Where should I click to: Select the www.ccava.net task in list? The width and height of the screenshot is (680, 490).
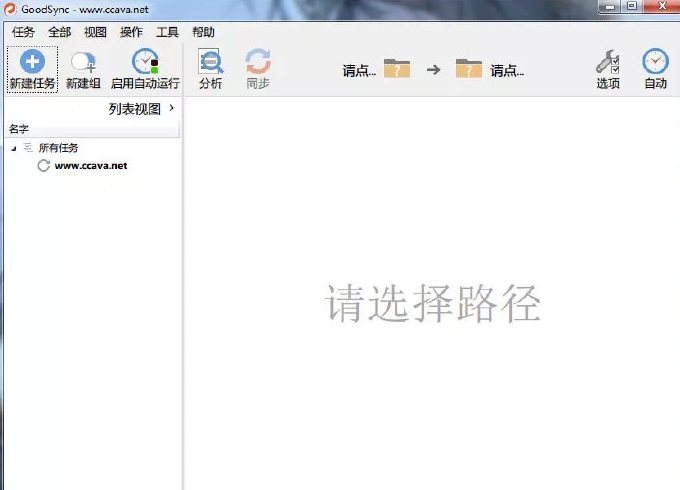[x=90, y=166]
